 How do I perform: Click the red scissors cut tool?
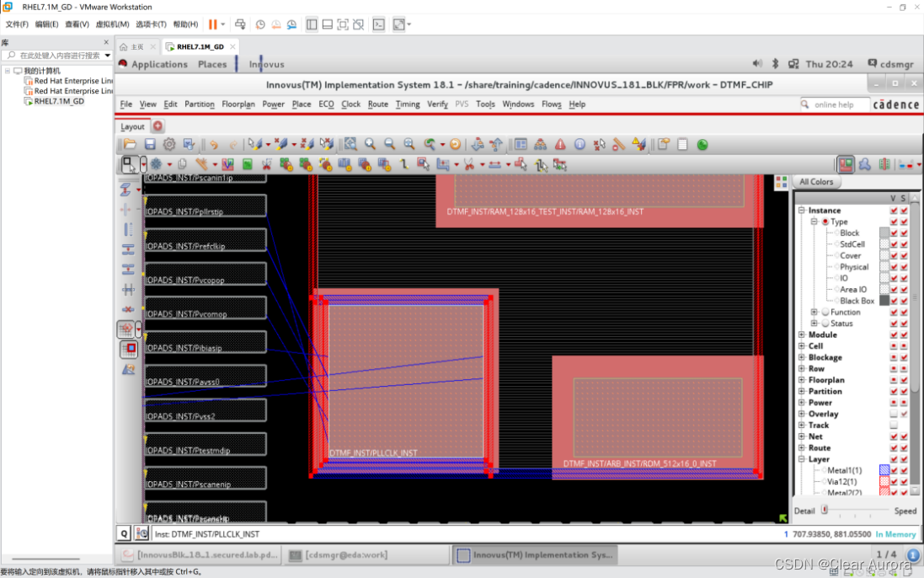(x=469, y=164)
